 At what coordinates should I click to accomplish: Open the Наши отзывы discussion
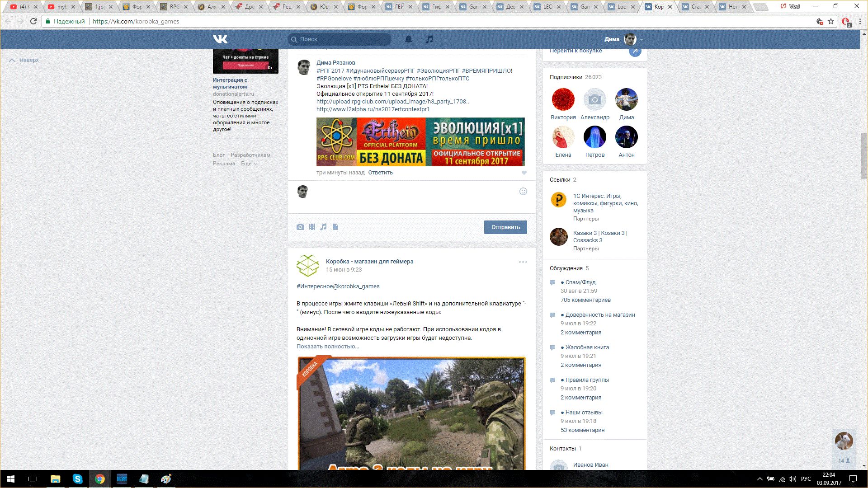point(584,413)
